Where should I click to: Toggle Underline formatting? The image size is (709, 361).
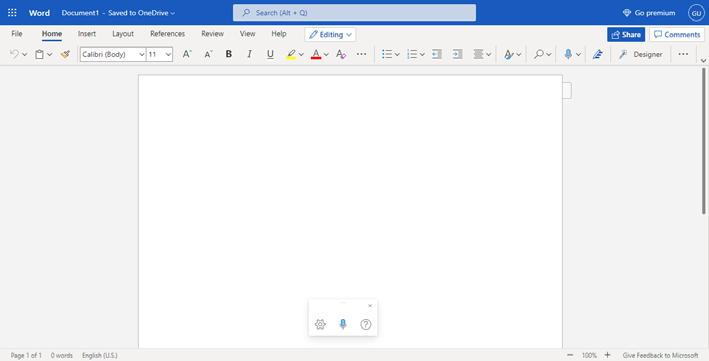pyautogui.click(x=270, y=54)
